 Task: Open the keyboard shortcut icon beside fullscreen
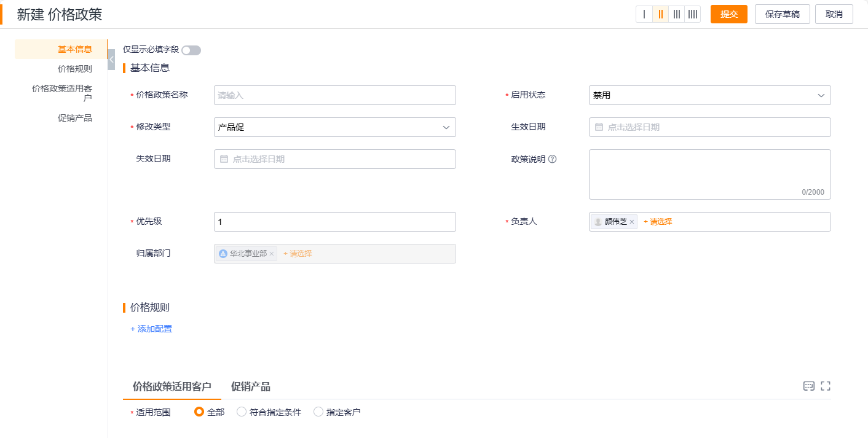pos(809,386)
